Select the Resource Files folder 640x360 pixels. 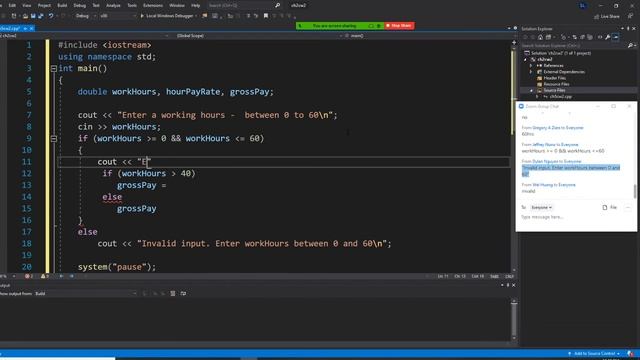(552, 84)
